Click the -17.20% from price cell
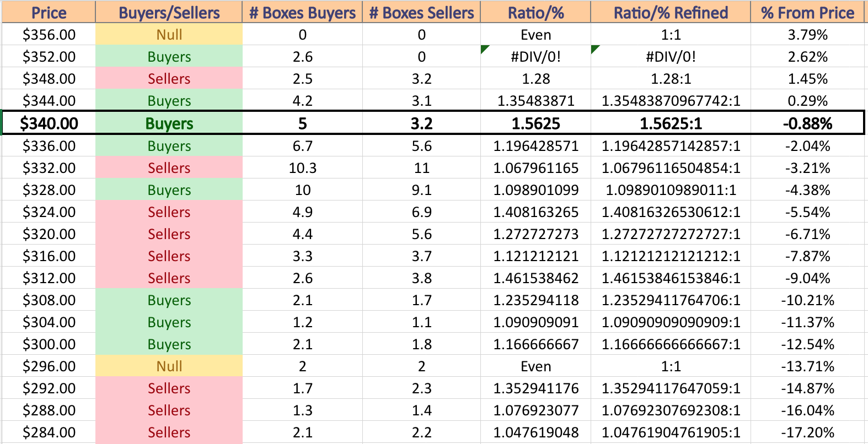Viewport: 868px width, 444px height. 807,432
